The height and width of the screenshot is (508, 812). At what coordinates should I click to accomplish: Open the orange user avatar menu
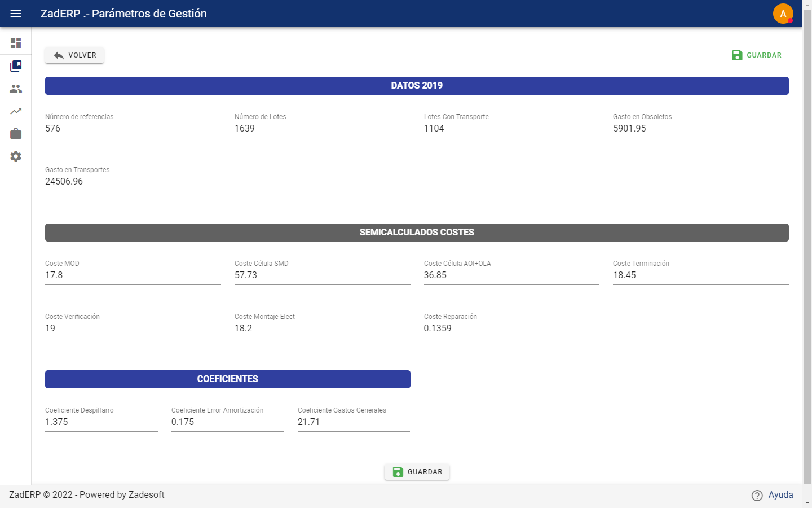(x=783, y=14)
